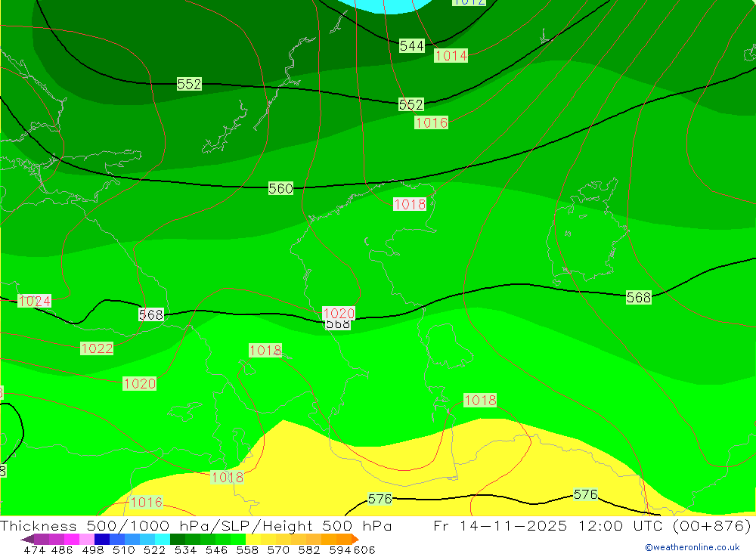Click the 546 legend value
Image resolution: width=756 pixels, height=554 pixels.
tap(216, 549)
